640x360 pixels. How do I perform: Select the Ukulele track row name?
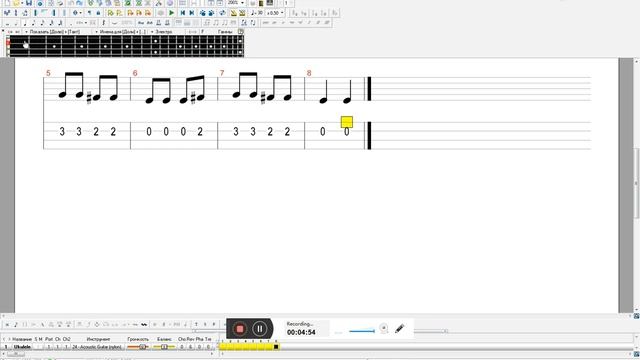pyautogui.click(x=22, y=347)
